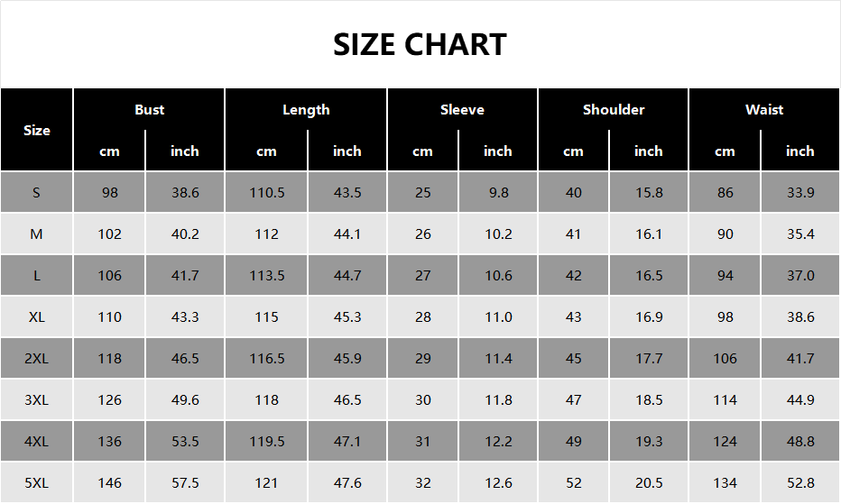Select the Bust column header

click(x=150, y=109)
